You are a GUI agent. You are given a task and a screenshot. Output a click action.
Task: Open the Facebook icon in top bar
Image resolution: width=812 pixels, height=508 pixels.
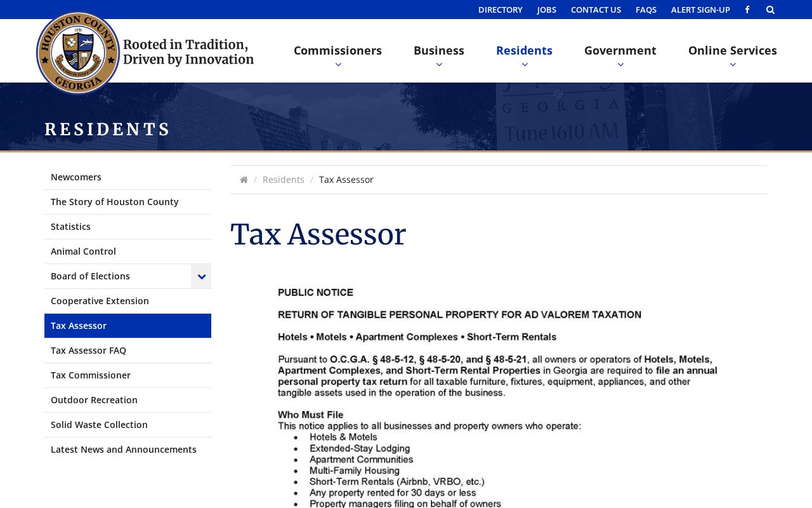747,10
